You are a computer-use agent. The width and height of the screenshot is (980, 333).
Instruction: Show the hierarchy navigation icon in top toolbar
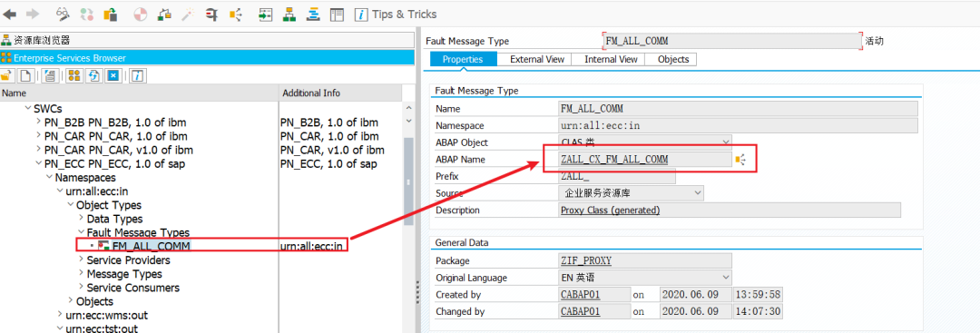(x=289, y=14)
